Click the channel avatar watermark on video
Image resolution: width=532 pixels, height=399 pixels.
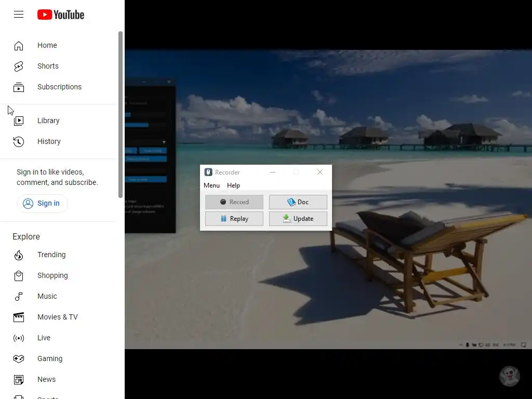point(509,376)
